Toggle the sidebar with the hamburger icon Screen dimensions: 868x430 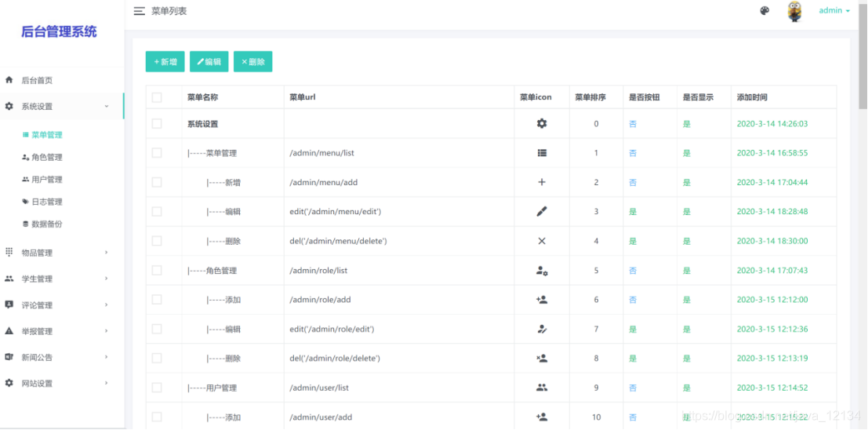point(140,11)
